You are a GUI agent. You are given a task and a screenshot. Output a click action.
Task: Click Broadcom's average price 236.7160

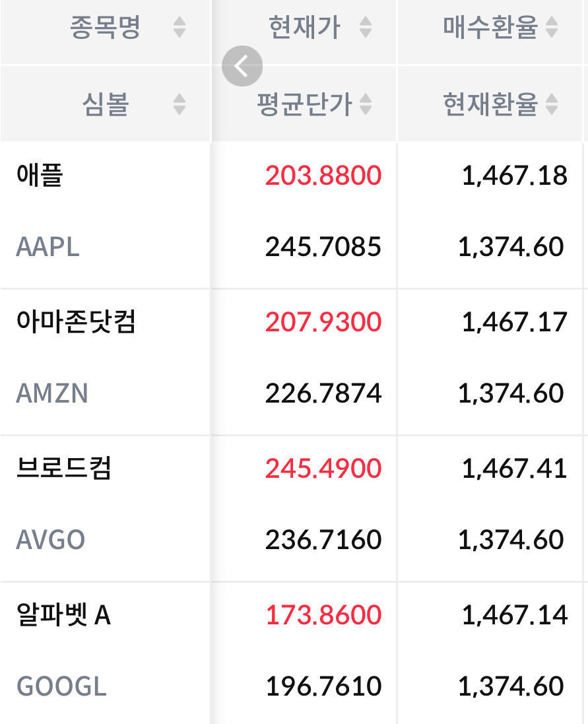pyautogui.click(x=323, y=540)
